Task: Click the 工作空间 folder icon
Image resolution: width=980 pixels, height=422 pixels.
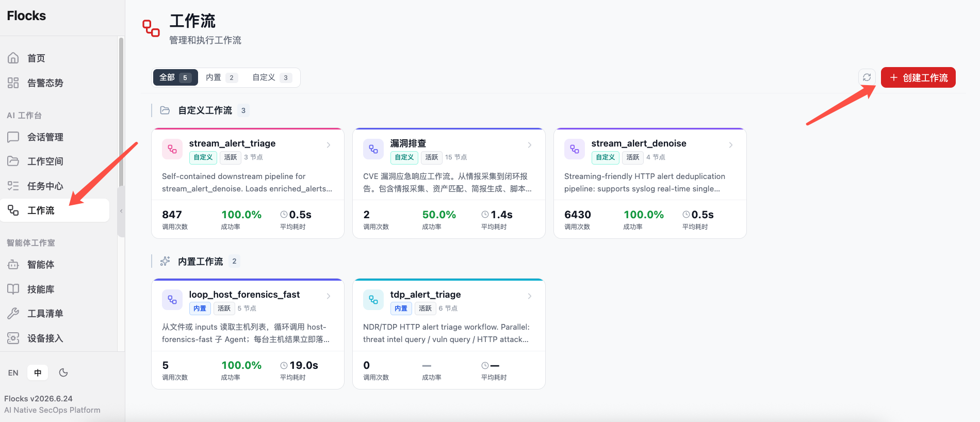Action: [x=13, y=161]
